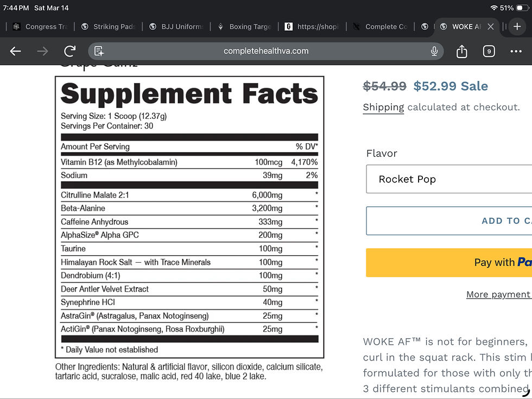Open the Shipping policy link
This screenshot has width=532, height=399.
pyautogui.click(x=383, y=107)
